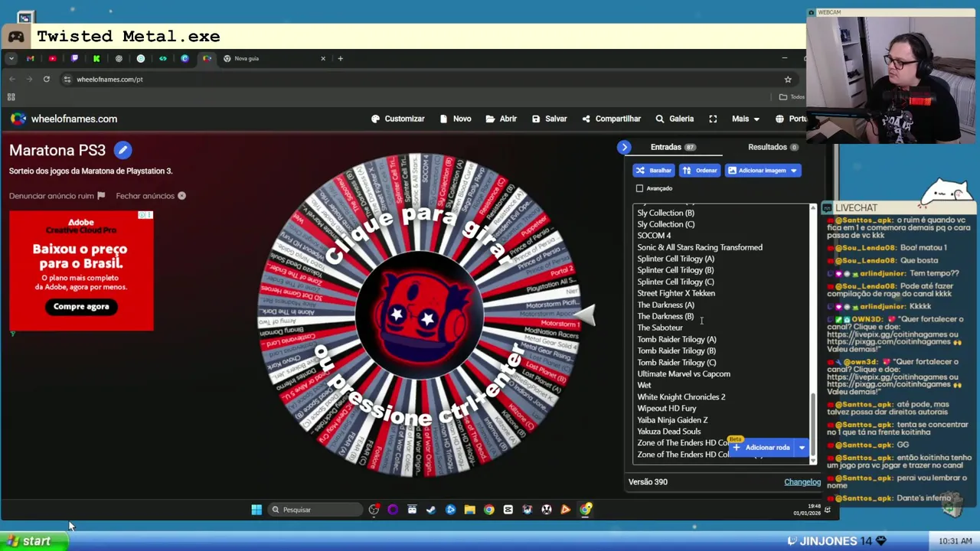Save the wheel with Salvar
The width and height of the screenshot is (980, 551).
[548, 119]
